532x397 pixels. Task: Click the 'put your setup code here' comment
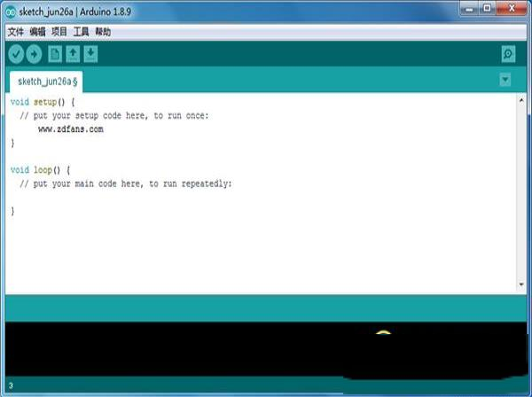pyautogui.click(x=114, y=115)
